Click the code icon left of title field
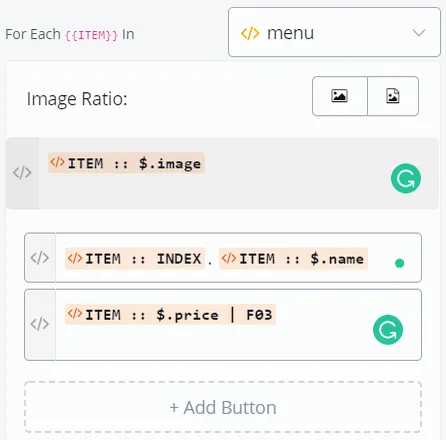The height and width of the screenshot is (440, 446). [40, 258]
